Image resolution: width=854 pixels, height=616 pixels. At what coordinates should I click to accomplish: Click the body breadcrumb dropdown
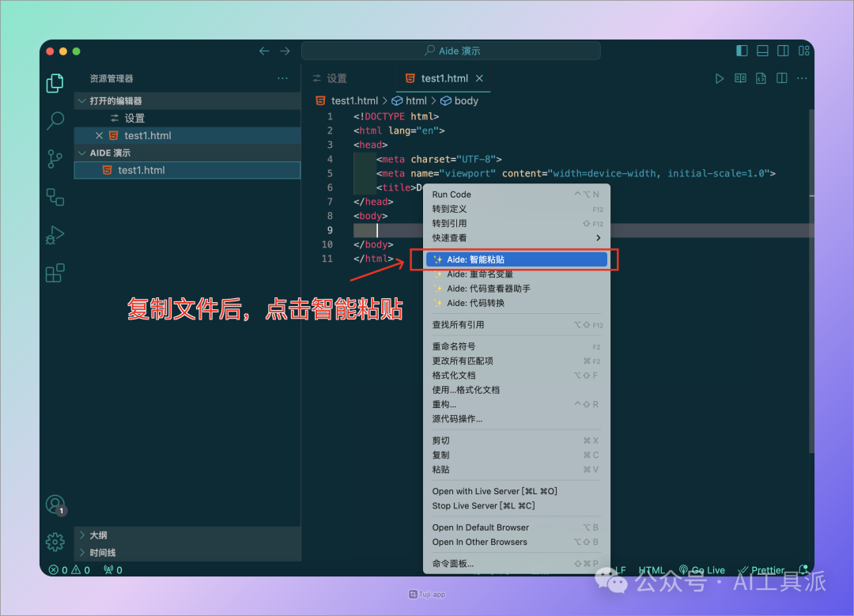[459, 100]
